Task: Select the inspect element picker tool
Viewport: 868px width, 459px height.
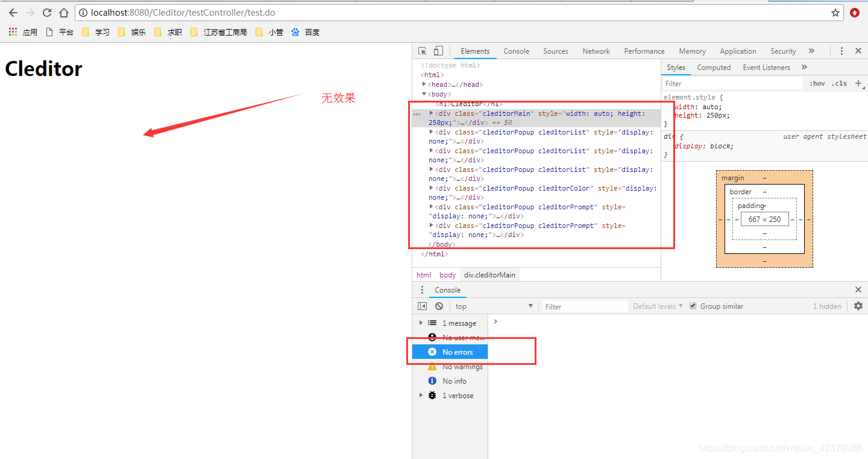Action: (422, 51)
